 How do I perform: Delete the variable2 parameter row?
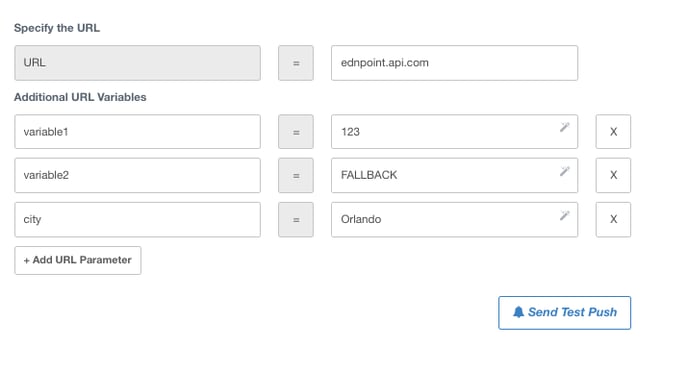(613, 175)
